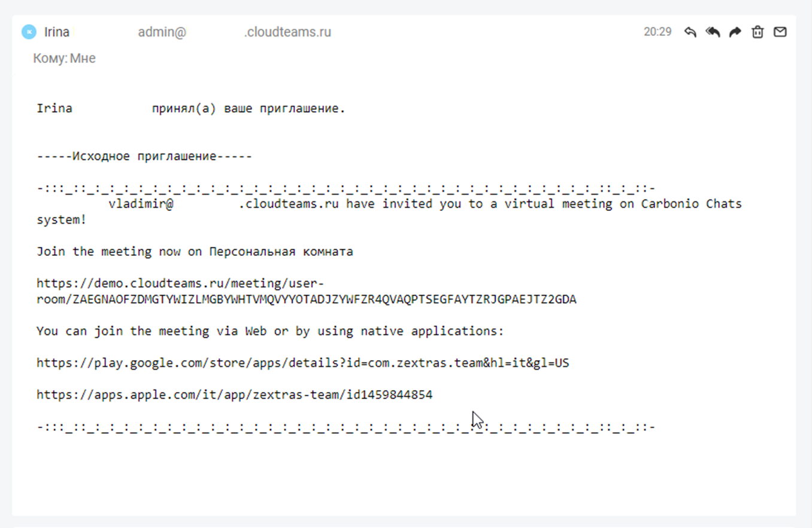Forward this message using the arrow icon
The image size is (812, 528).
[x=735, y=32]
